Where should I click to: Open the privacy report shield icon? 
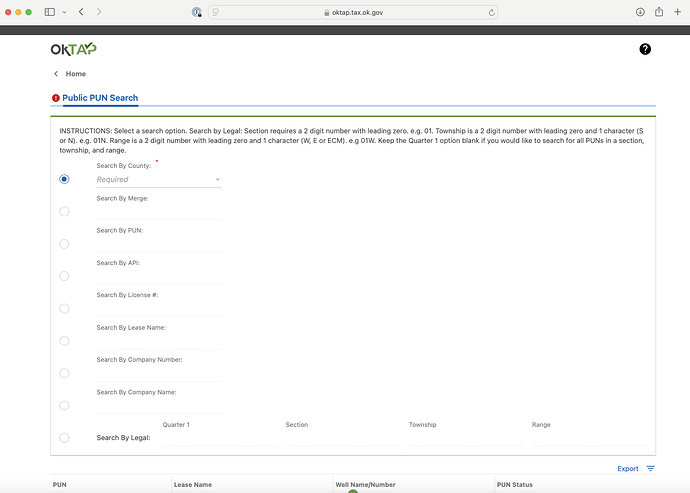click(x=197, y=12)
